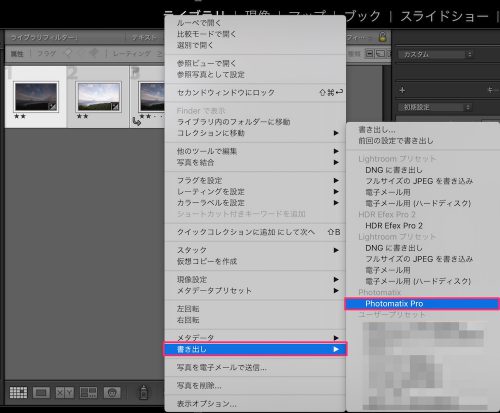Choose クイックコレクションに追加 にして次へ
The width and height of the screenshot is (500, 413).
[255, 232]
